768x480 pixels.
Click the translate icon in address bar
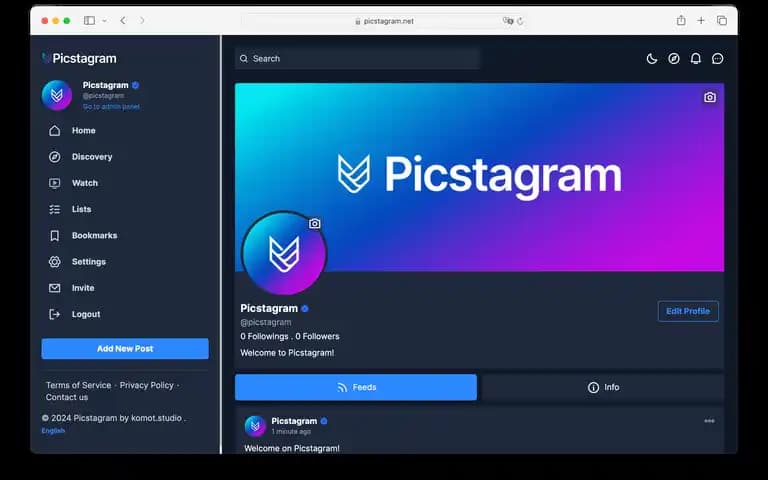point(508,21)
